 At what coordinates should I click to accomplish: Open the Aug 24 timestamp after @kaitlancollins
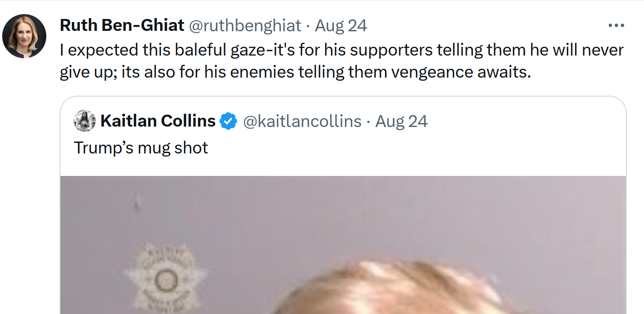point(401,121)
